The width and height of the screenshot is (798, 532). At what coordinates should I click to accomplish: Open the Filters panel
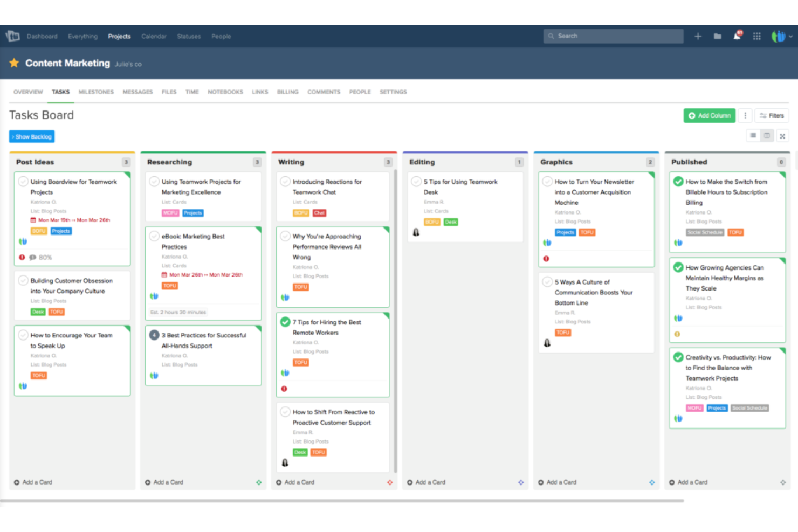click(772, 115)
